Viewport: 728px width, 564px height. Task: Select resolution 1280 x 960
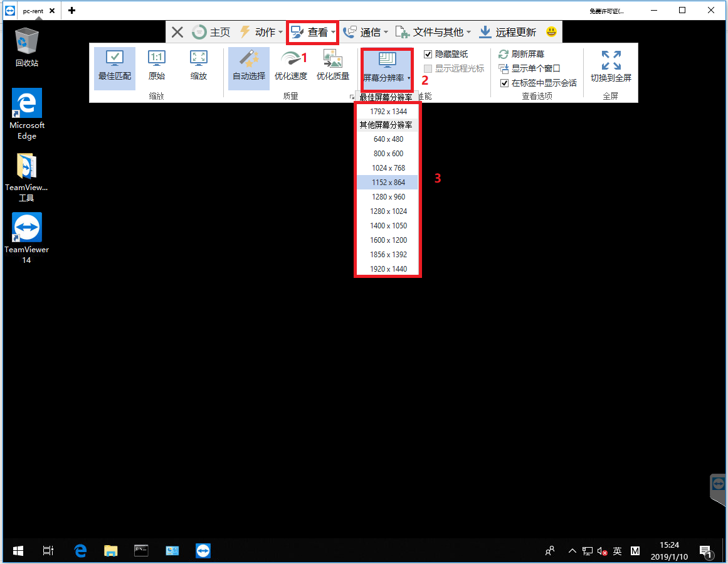pyautogui.click(x=388, y=196)
